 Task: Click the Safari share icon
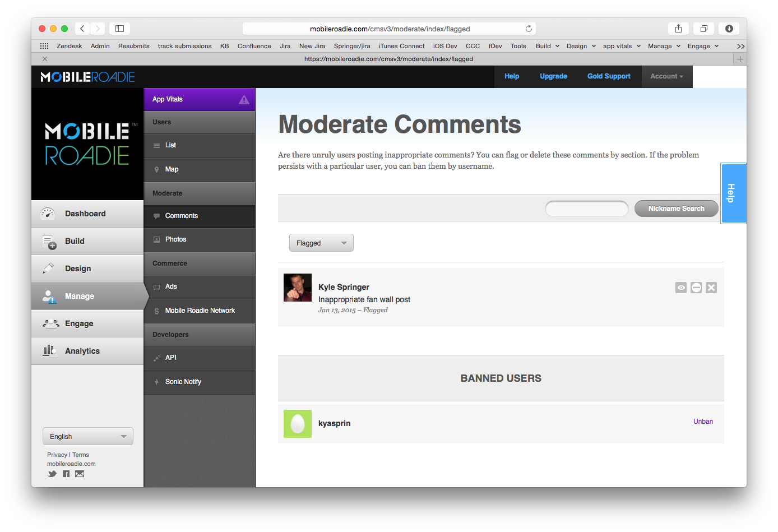(678, 29)
